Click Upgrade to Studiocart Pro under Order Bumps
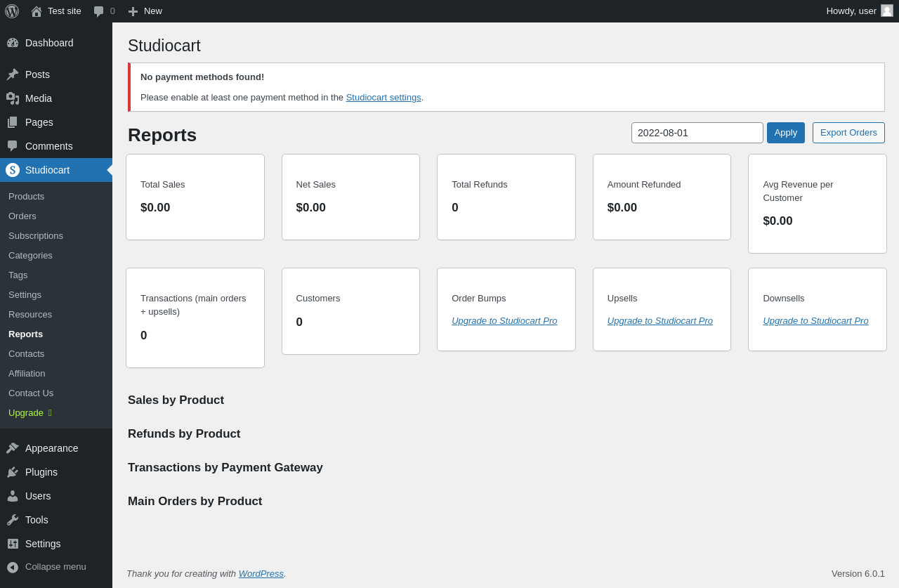The height and width of the screenshot is (588, 899). (x=504, y=321)
